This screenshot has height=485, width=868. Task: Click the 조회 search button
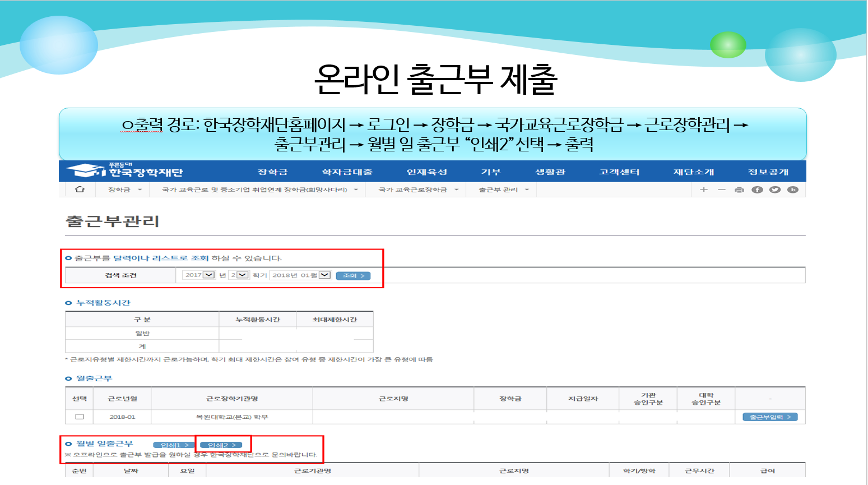[x=353, y=275]
